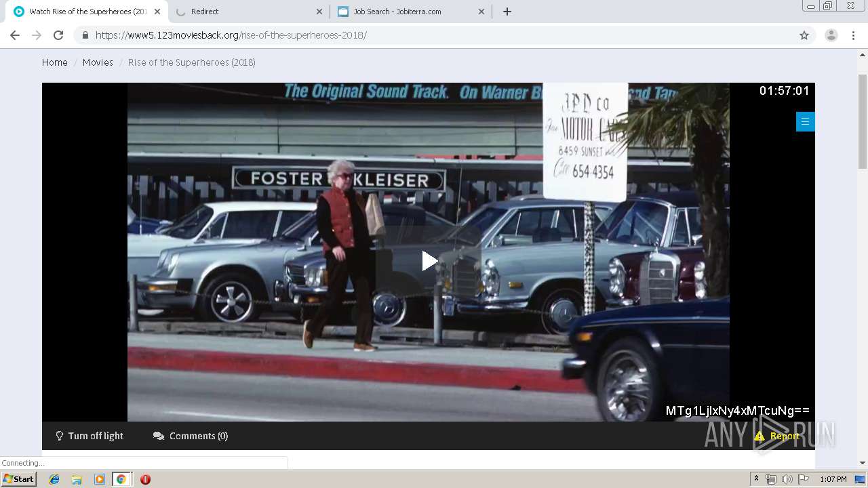This screenshot has width=868, height=488.
Task: Click the tab favicon of the movie tab
Action: 19,12
